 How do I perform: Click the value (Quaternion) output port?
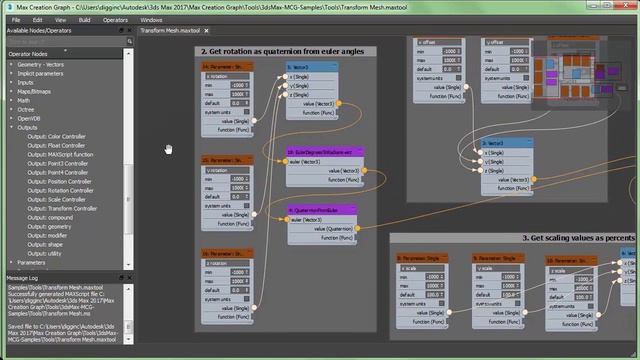coord(358,229)
